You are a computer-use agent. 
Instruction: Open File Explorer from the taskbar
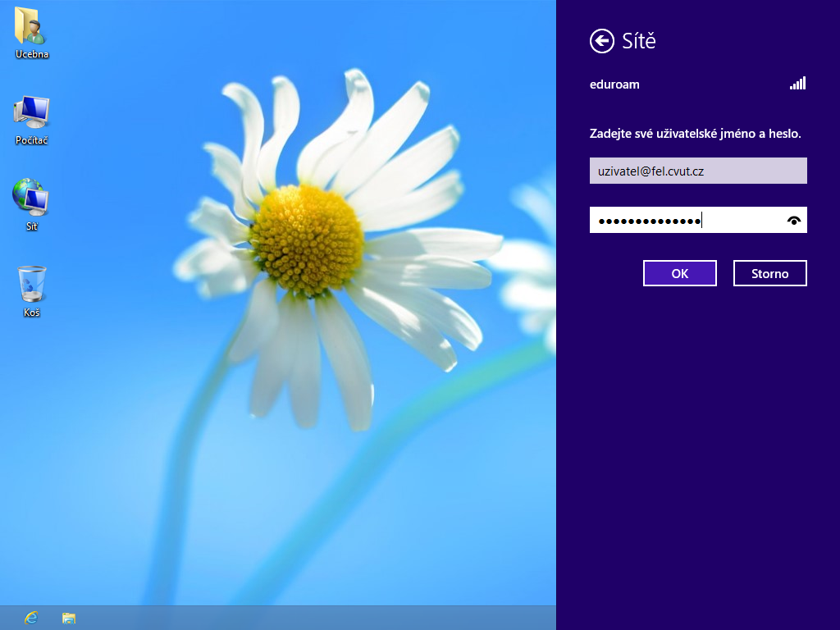coord(69,618)
